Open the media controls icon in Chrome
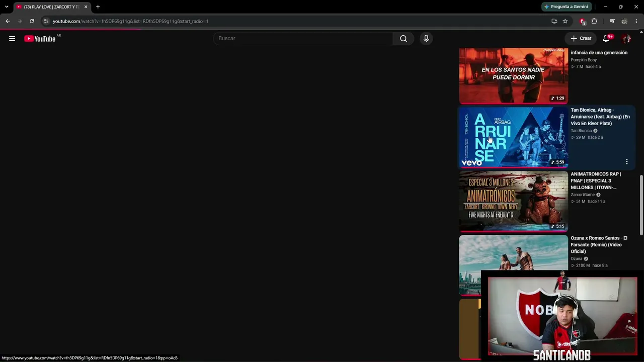Image resolution: width=644 pixels, height=362 pixels. click(x=612, y=21)
